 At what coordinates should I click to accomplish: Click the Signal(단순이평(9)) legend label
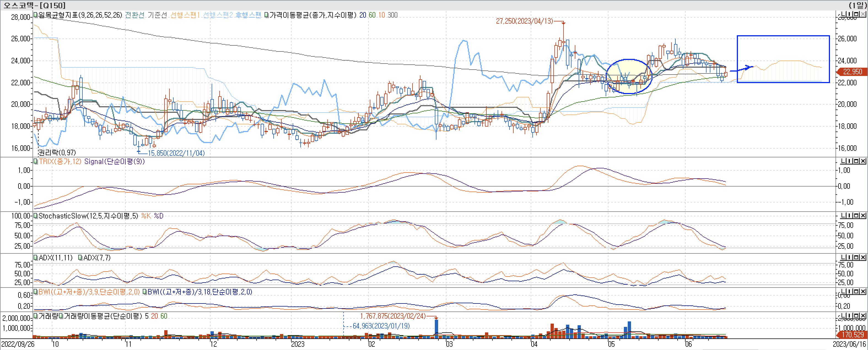pyautogui.click(x=114, y=162)
